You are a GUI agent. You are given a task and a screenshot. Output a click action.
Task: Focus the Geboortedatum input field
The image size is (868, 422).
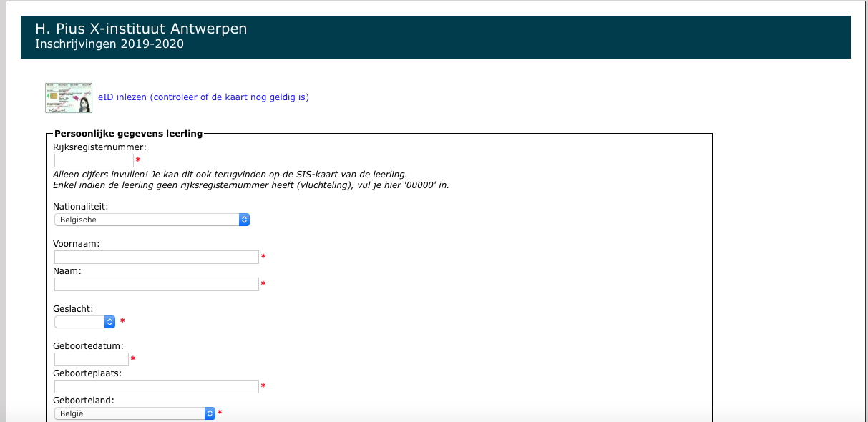[x=91, y=359]
